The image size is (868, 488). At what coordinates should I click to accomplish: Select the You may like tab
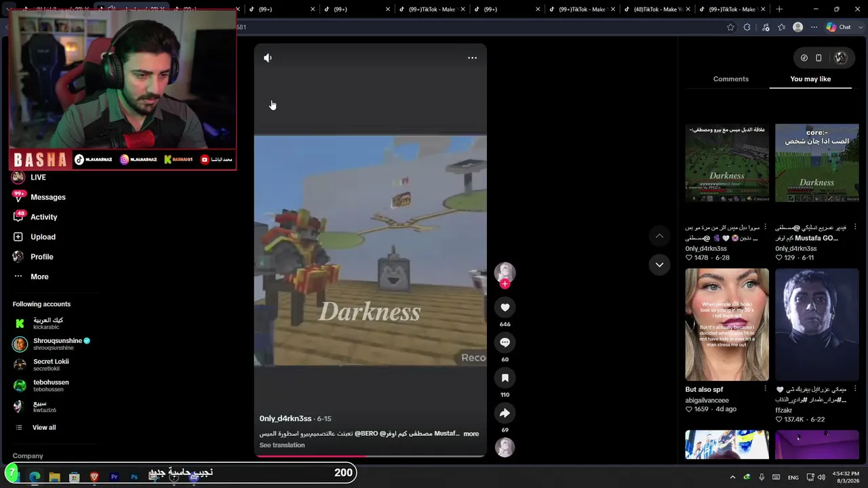point(810,79)
